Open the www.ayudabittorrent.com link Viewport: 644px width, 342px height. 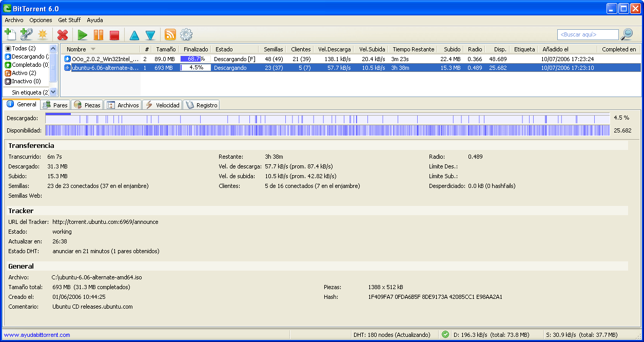(37, 335)
